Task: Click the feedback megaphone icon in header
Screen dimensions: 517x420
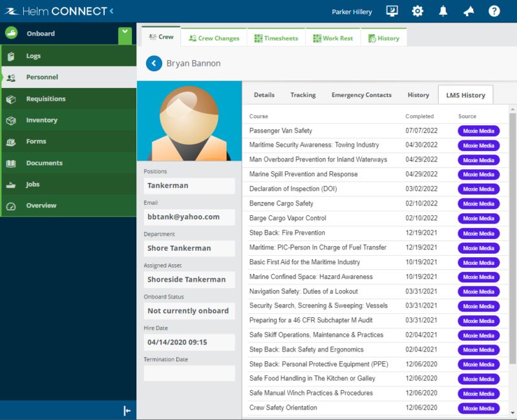Action: (469, 11)
